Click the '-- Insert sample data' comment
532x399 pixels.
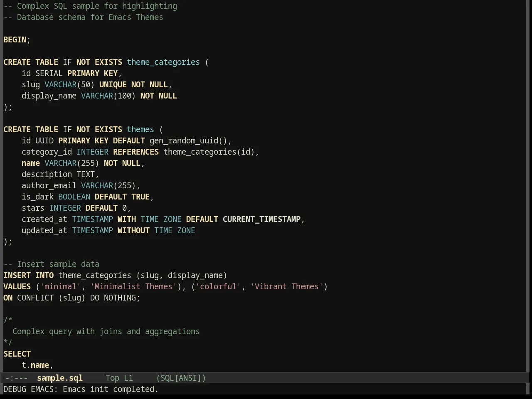[52, 264]
